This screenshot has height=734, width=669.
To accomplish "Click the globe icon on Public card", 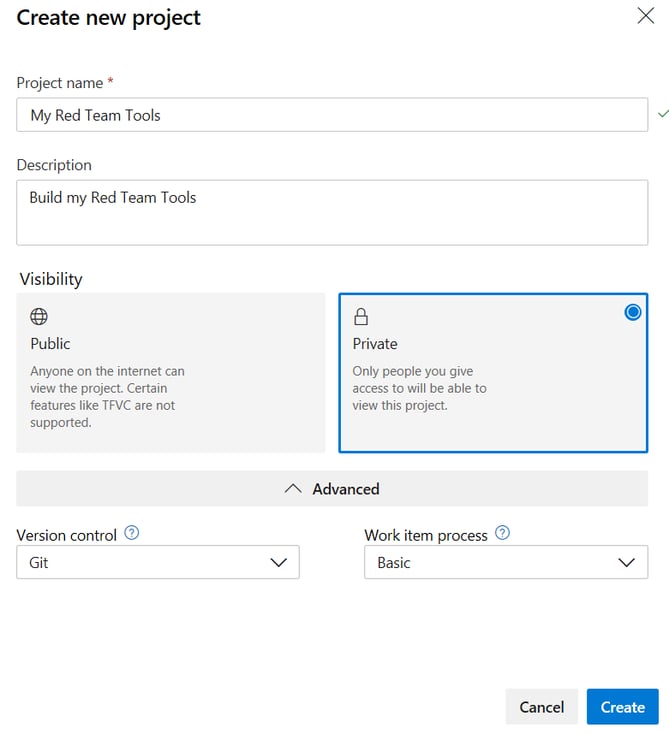I will pos(39,317).
